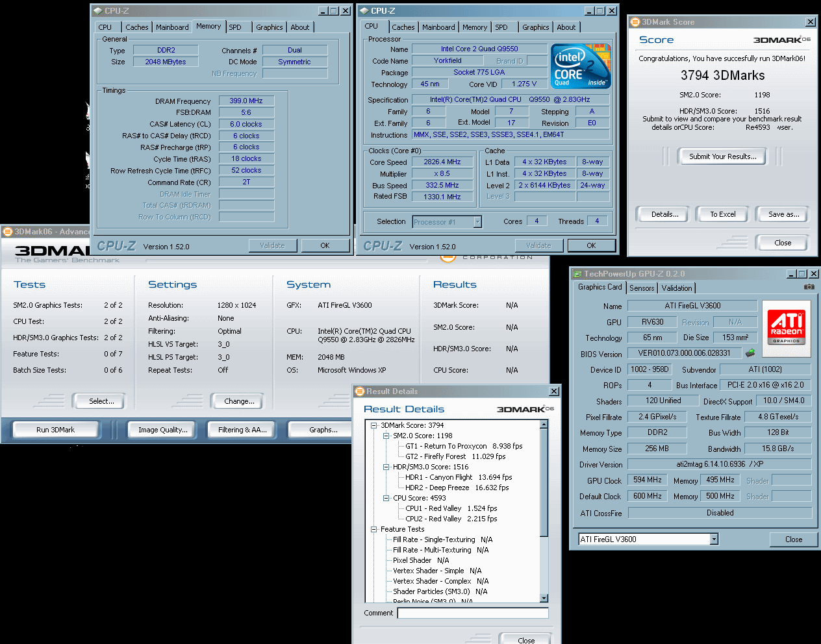Open Filtering & AA settings in 3DMark06
Viewport: 821px width, 644px height.
coord(242,430)
